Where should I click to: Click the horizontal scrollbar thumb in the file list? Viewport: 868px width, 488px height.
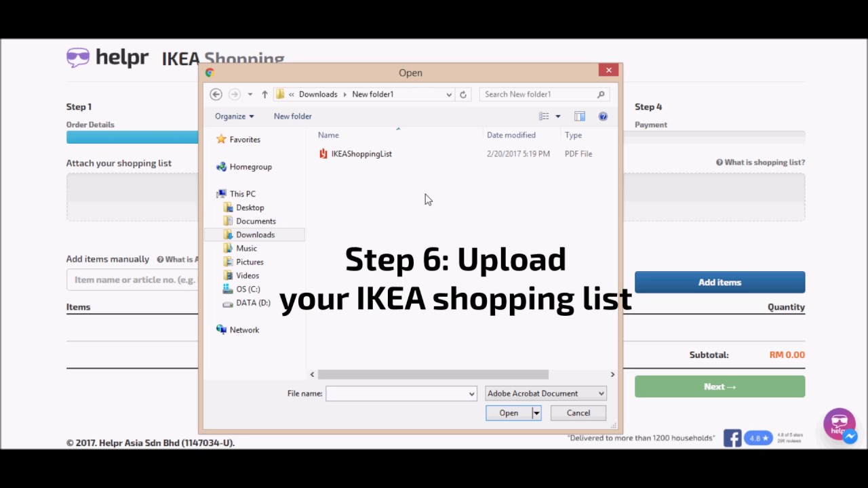[x=433, y=374]
